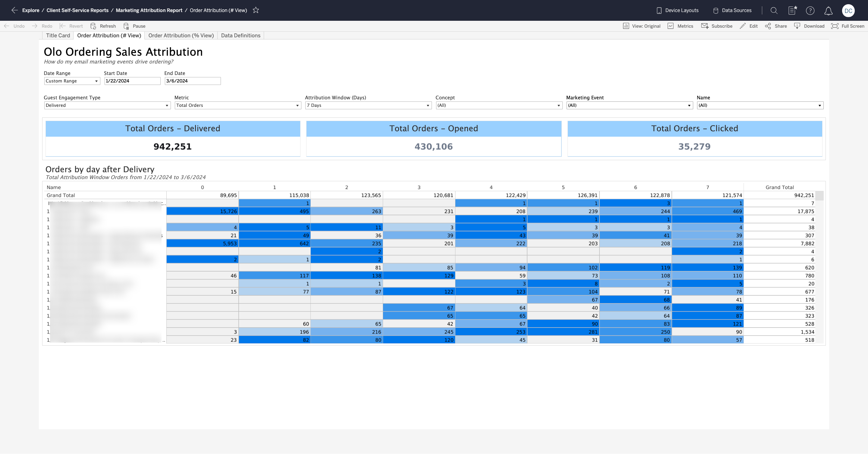Open the Name filter dropdown

[760, 105]
